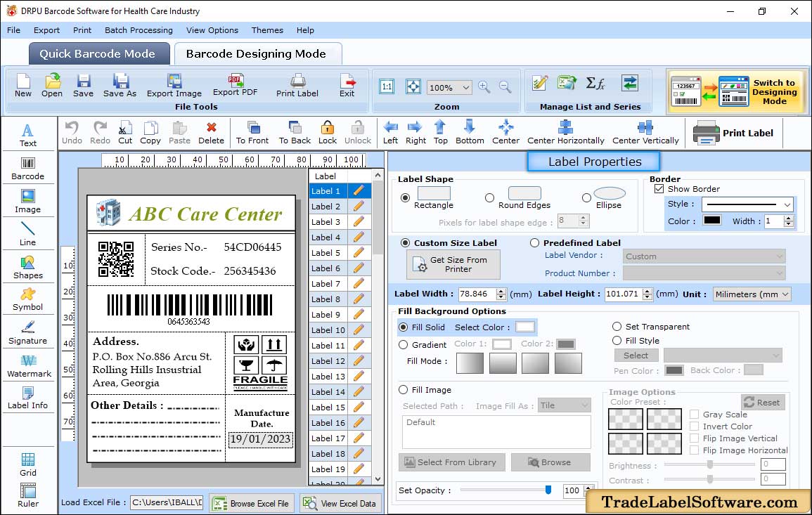Open the File menu
Viewport: 812px width, 515px height.
coord(14,30)
